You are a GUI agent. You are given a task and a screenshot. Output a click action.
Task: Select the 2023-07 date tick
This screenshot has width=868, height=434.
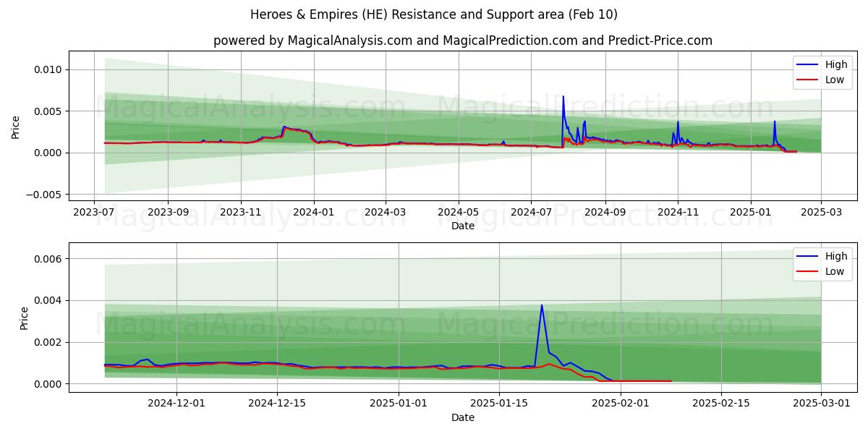coord(94,212)
